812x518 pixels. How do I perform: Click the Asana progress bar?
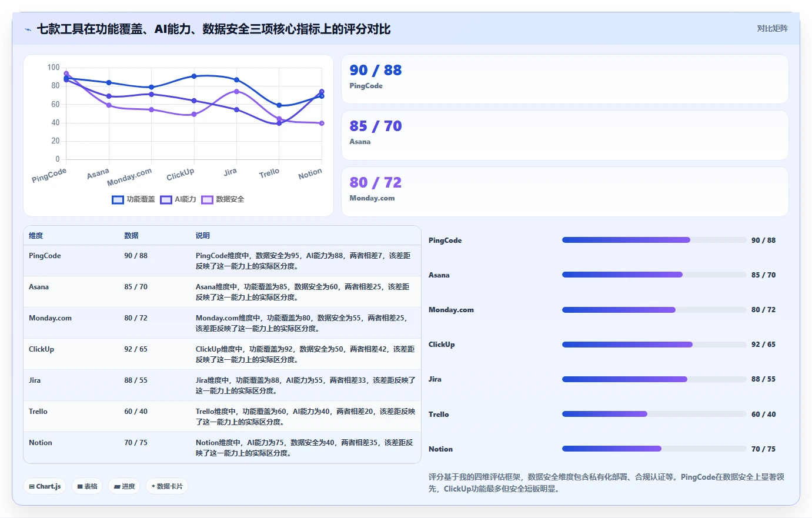654,275
